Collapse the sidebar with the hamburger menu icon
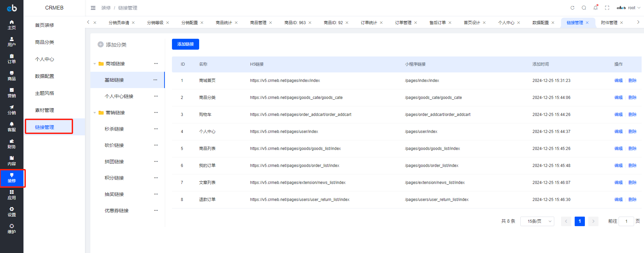The width and height of the screenshot is (644, 253). [x=93, y=8]
